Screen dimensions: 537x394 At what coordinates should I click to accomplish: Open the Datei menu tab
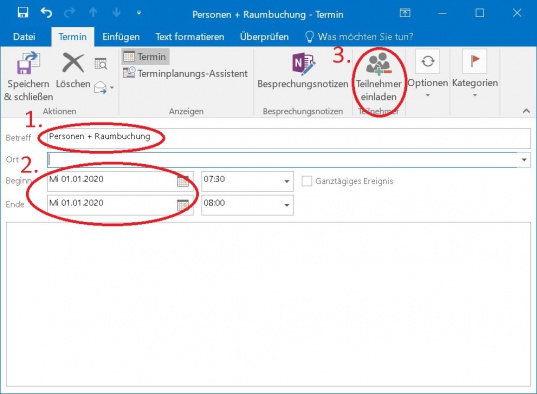tap(24, 37)
